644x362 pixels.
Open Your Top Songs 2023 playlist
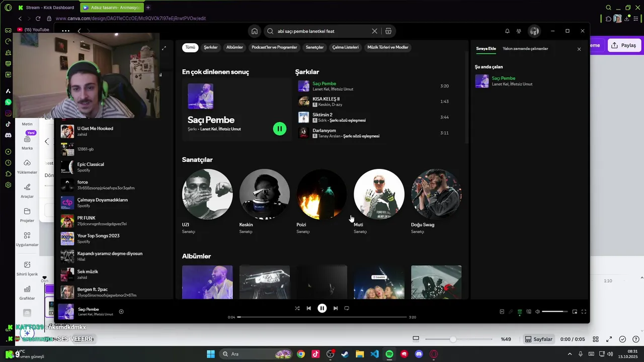click(x=115, y=238)
